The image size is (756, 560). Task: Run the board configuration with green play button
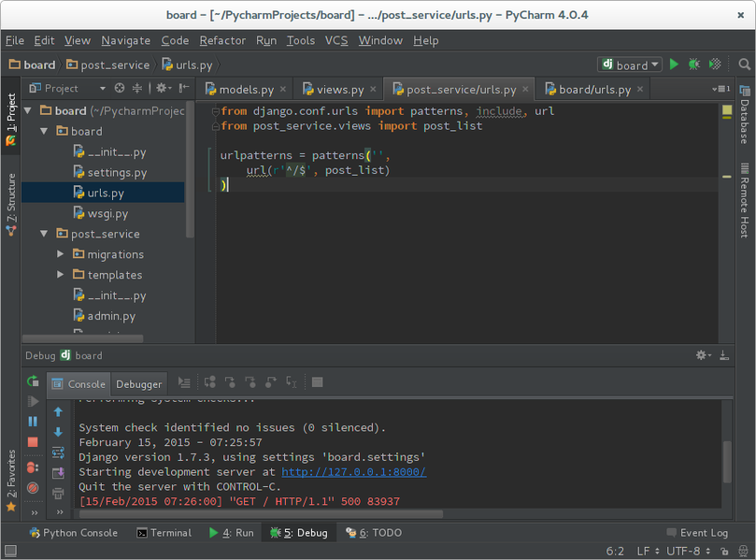[674, 65]
